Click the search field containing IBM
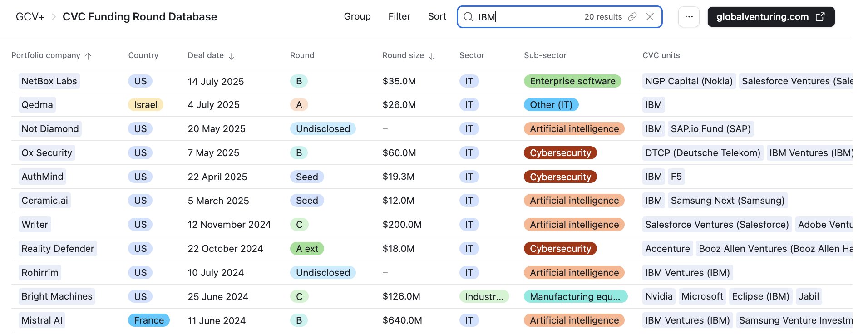This screenshot has width=868, height=334. (527, 17)
